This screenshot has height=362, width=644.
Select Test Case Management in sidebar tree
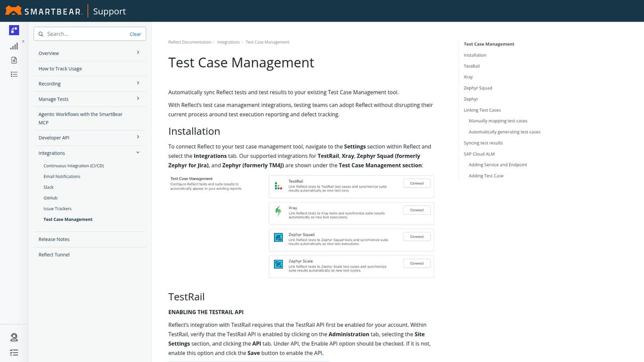[68, 219]
